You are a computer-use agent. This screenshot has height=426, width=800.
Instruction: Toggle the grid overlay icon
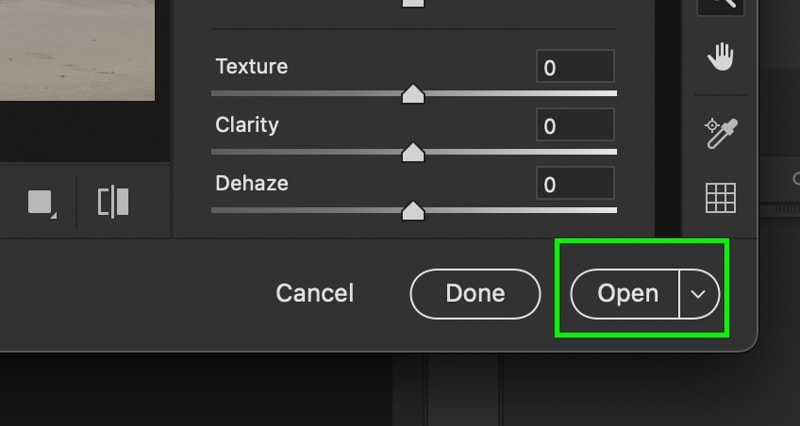720,197
